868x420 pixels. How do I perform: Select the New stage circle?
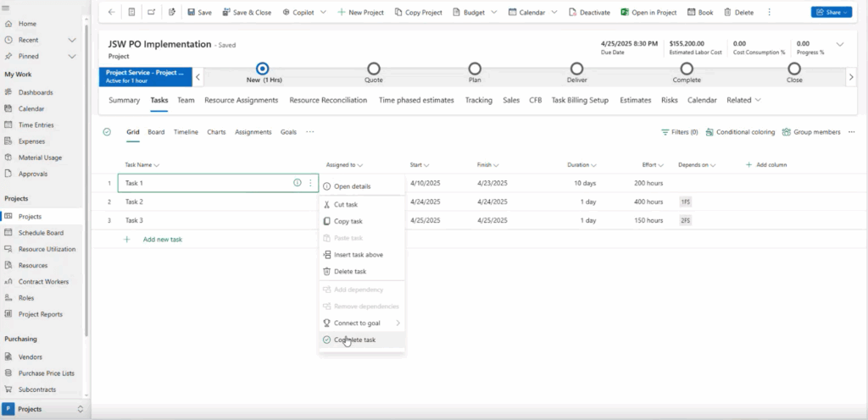click(263, 69)
